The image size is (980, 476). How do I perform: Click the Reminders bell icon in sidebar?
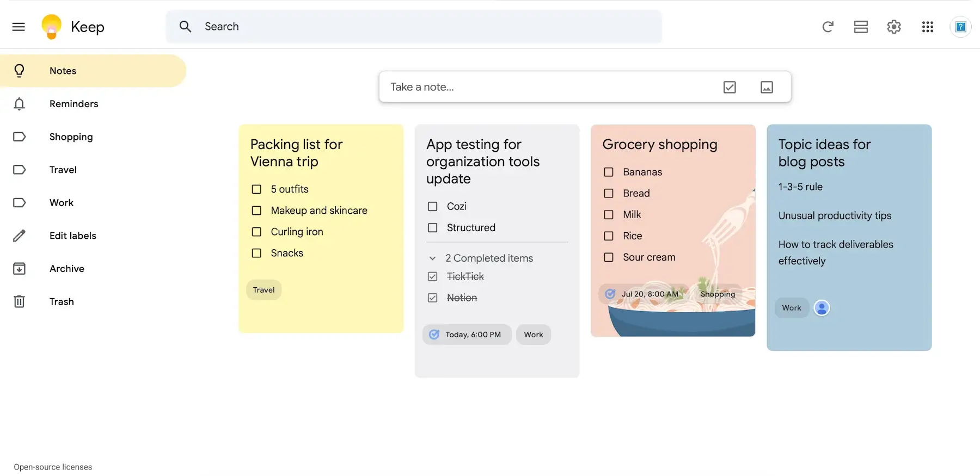(19, 104)
